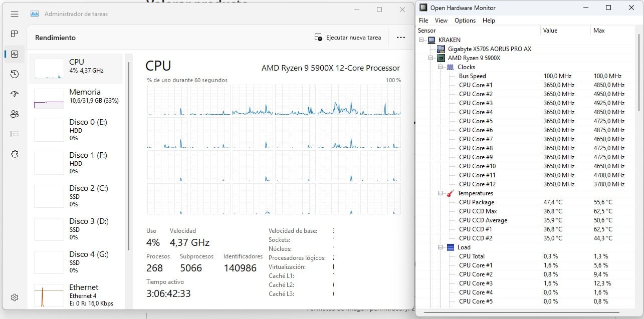Open Users page icon in Task Manager

pos(15,114)
